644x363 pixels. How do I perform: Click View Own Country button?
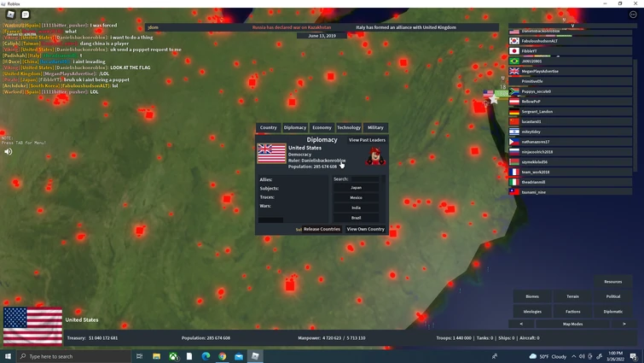click(x=366, y=229)
